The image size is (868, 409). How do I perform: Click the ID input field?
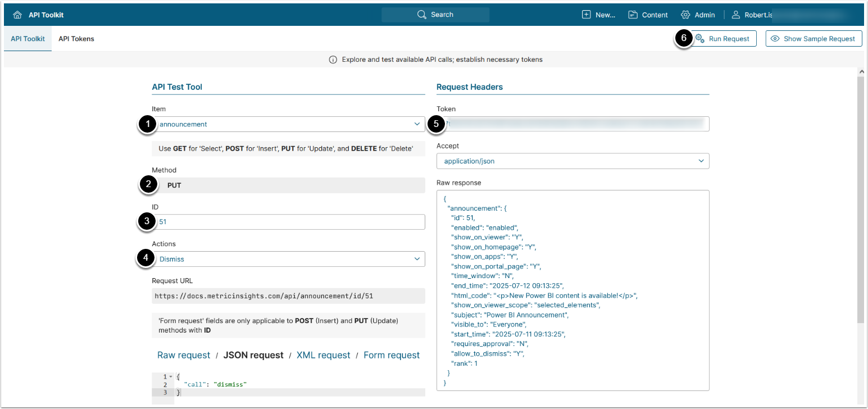tap(289, 222)
